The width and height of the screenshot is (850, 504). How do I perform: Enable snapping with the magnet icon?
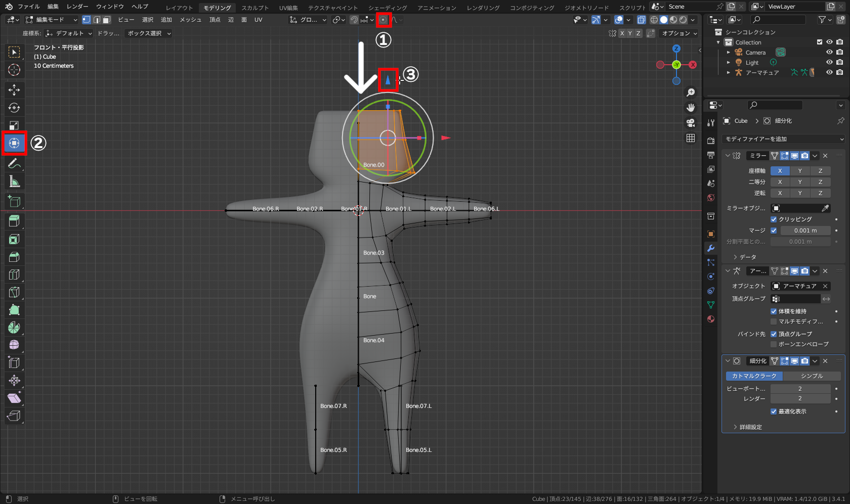pos(354,20)
